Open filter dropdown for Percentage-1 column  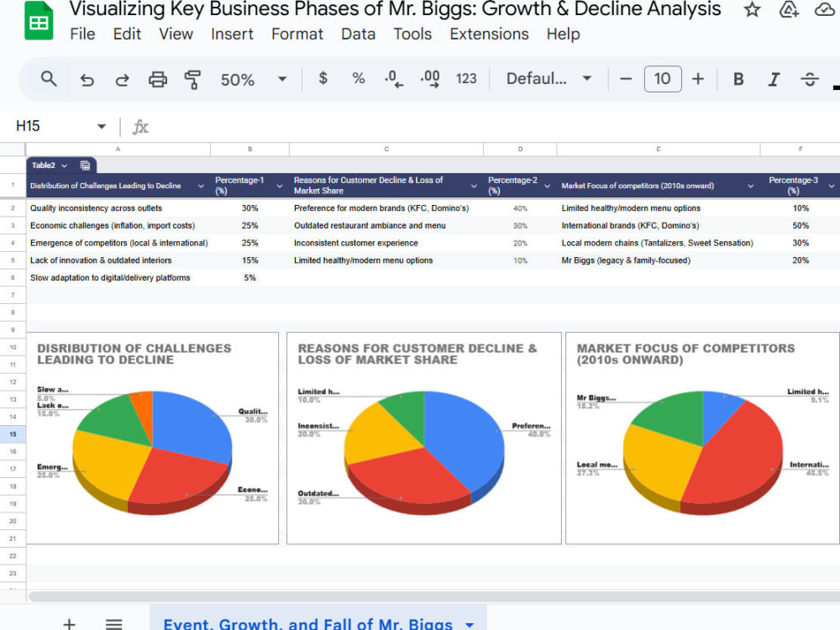point(280,186)
